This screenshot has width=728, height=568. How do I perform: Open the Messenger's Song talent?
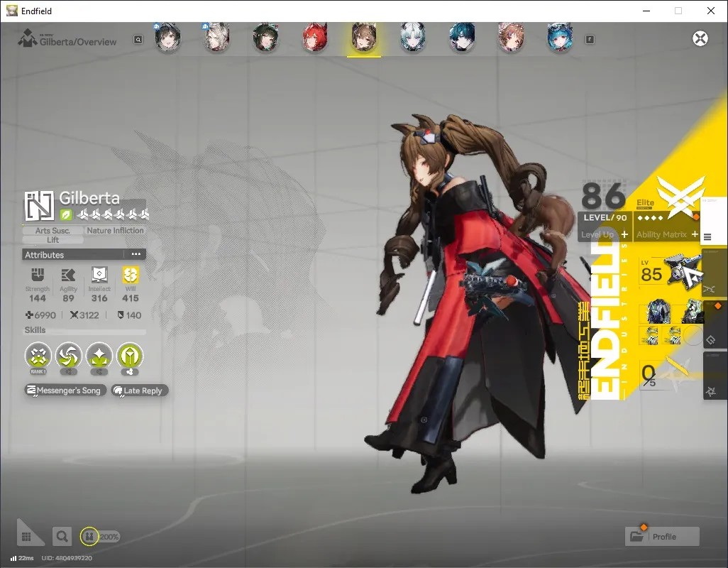click(65, 390)
